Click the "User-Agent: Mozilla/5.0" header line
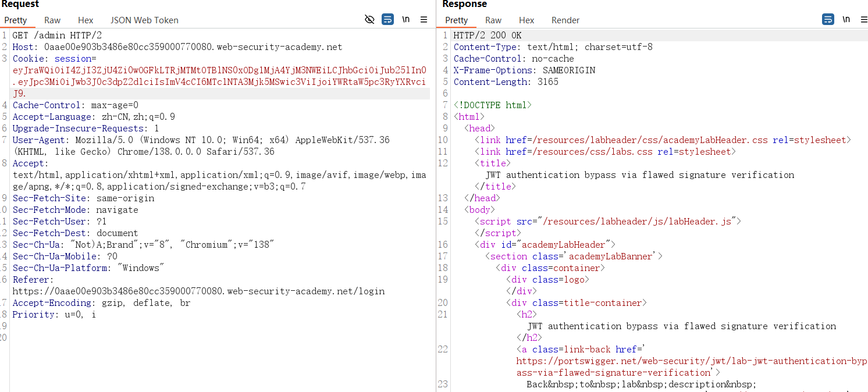The image size is (868, 392). click(201, 140)
